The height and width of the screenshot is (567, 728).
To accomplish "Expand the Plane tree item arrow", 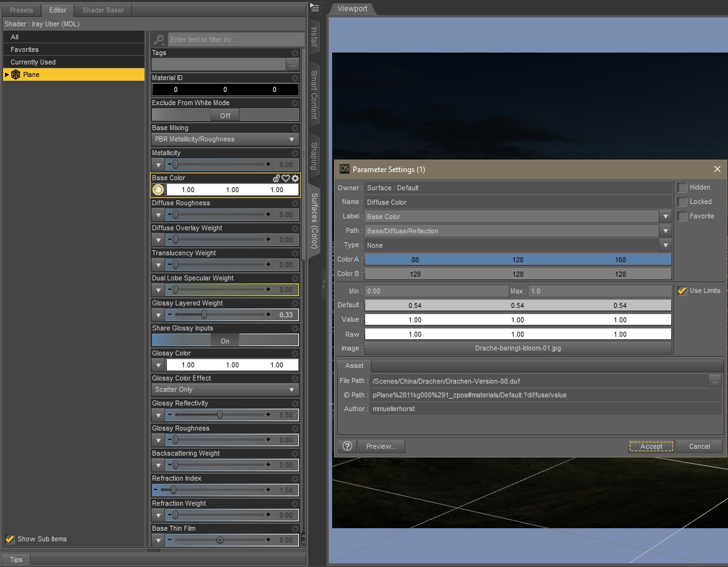I will 6,74.
